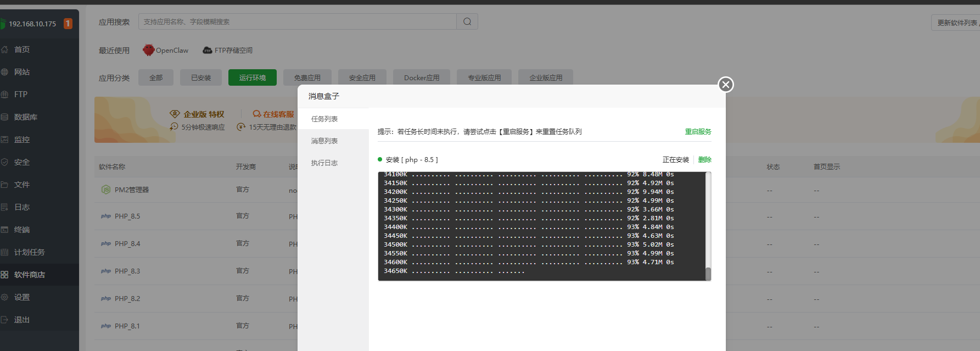Click the 日志 log icon
The image size is (980, 351).
pyautogui.click(x=4, y=207)
